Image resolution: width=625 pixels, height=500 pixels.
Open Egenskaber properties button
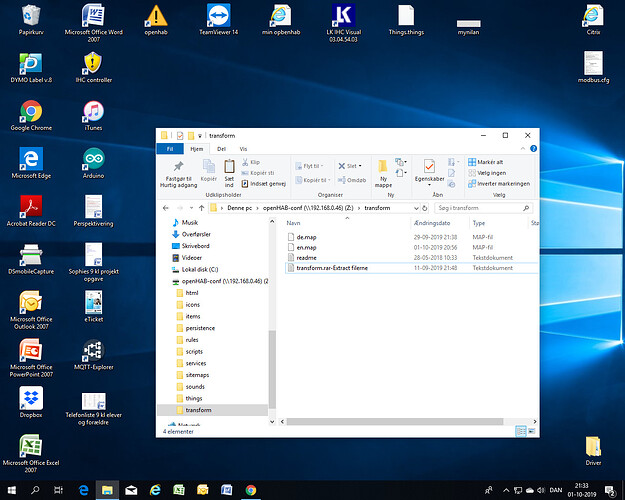[x=429, y=171]
